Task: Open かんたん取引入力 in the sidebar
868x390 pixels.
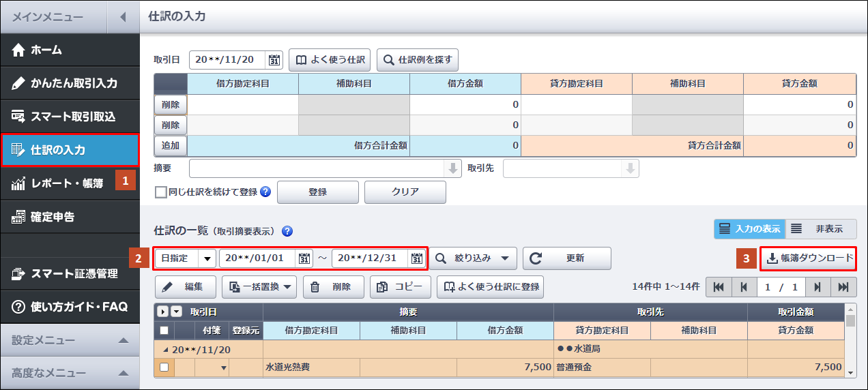Action: click(70, 83)
